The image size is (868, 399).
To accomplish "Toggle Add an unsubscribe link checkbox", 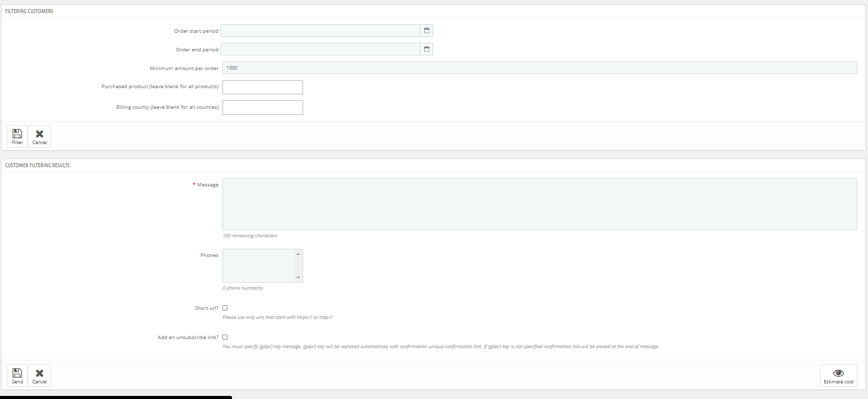I will [x=225, y=337].
